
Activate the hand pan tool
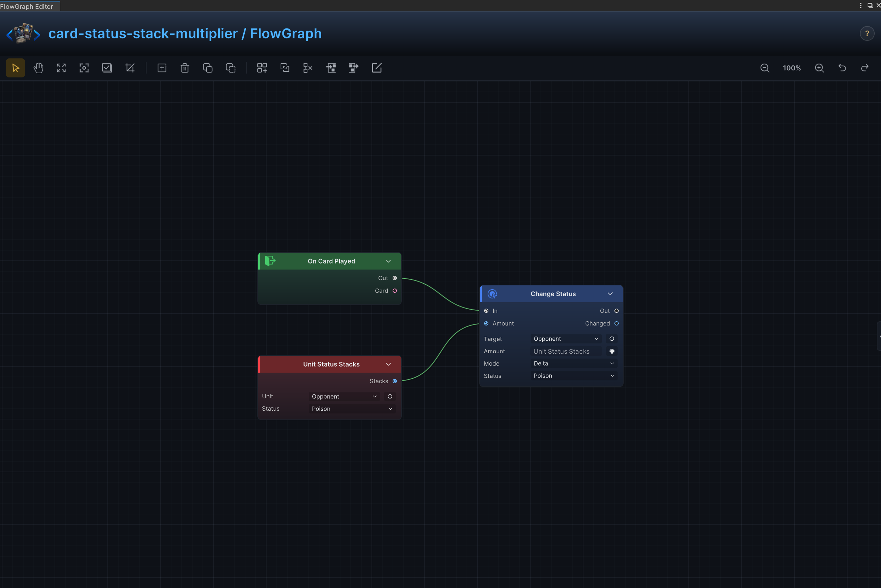[38, 68]
